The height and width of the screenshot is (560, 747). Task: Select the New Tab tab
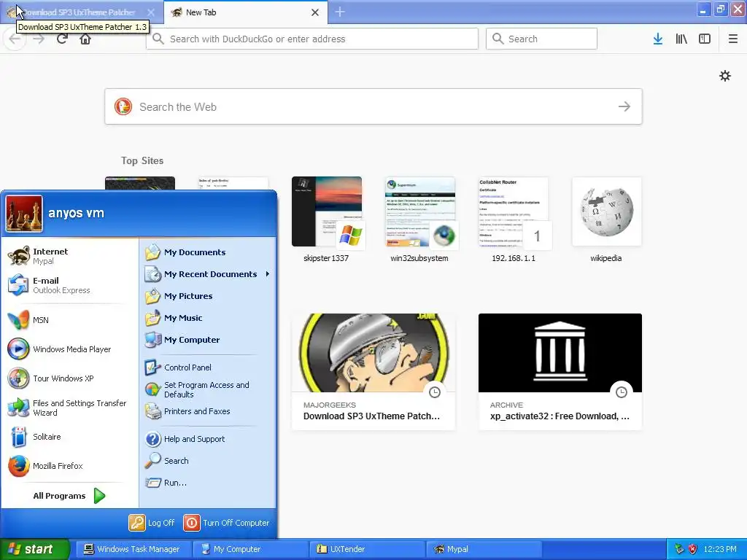coord(246,12)
